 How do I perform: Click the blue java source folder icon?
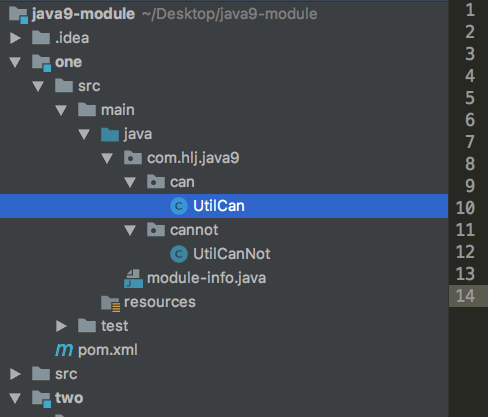(110, 134)
